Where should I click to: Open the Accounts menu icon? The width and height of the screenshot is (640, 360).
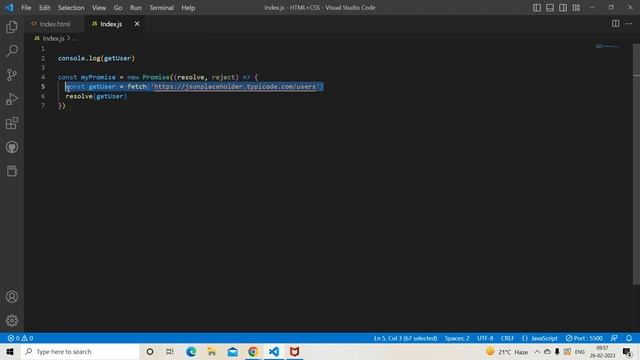click(12, 297)
